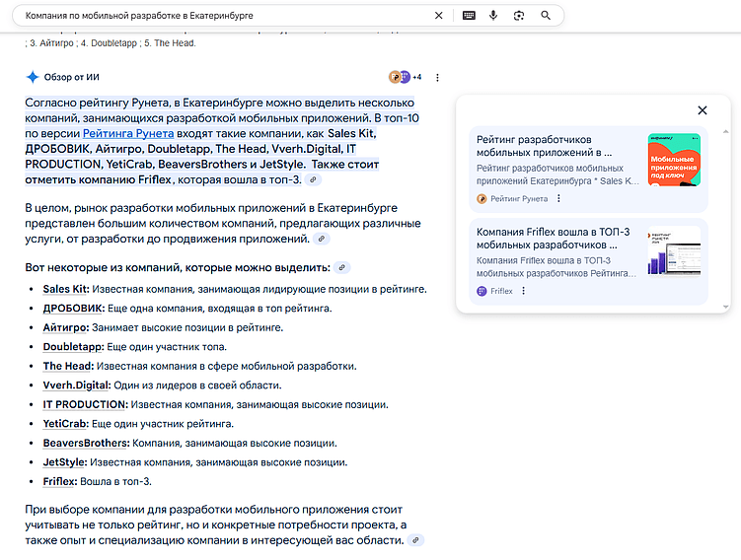Open three-dot menu on Friflex card
741x560 pixels.
523,291
